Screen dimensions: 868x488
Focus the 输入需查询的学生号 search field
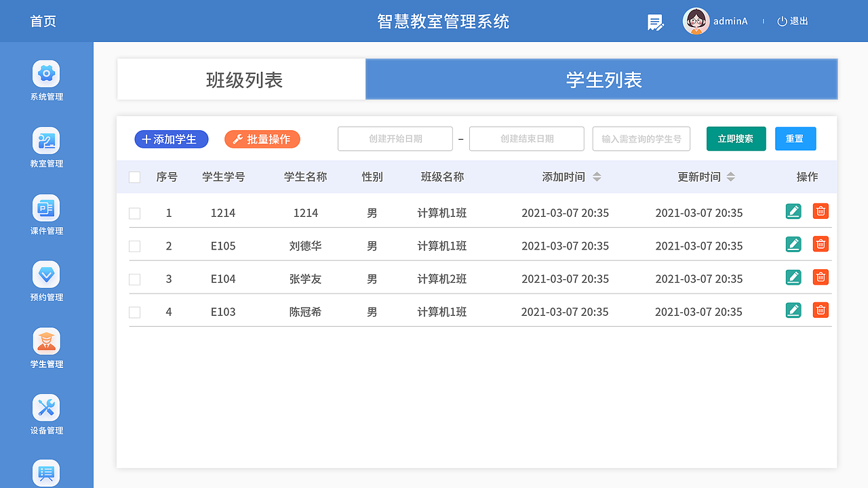(642, 138)
